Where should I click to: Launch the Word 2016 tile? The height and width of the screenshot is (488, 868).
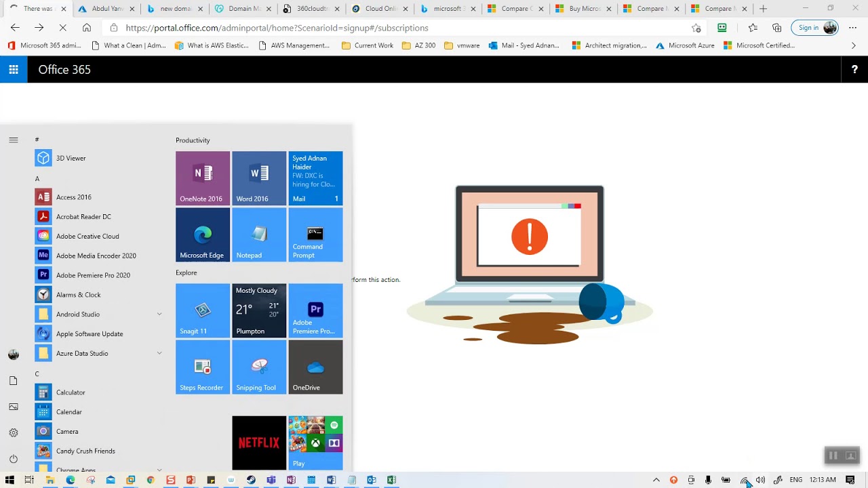coord(259,178)
